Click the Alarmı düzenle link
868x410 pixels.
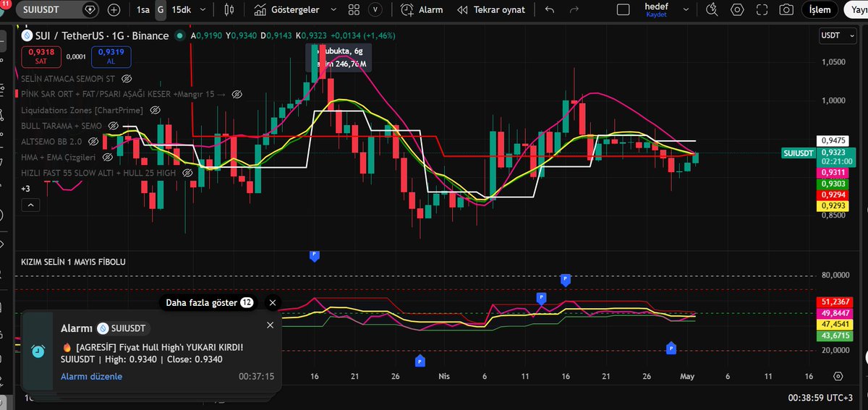(91, 376)
